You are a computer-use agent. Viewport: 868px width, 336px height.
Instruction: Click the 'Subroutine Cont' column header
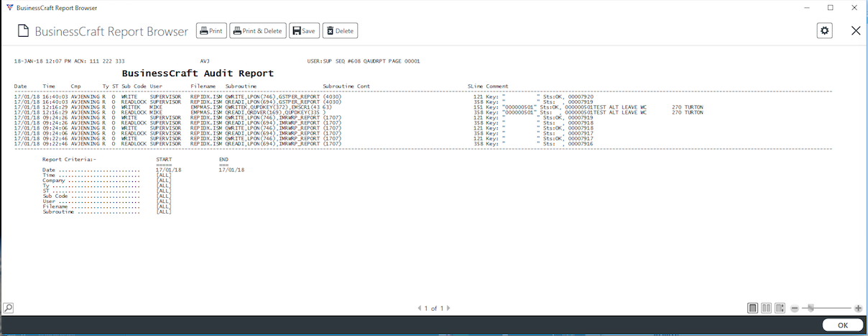click(x=346, y=86)
